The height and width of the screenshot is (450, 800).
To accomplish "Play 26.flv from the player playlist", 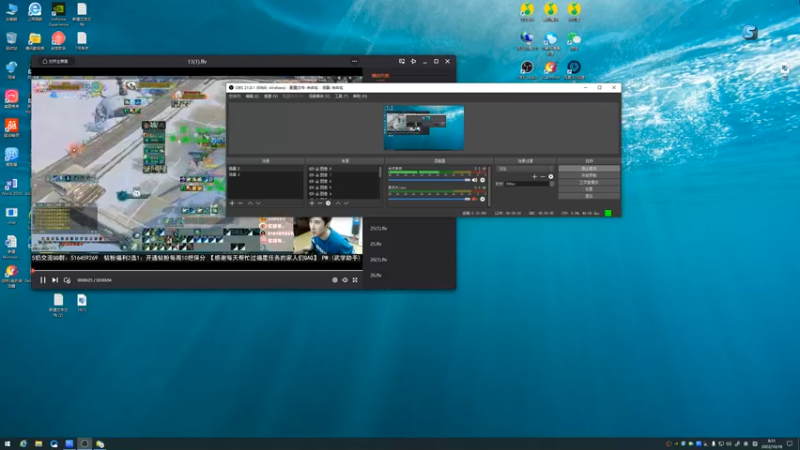I will pos(376,276).
